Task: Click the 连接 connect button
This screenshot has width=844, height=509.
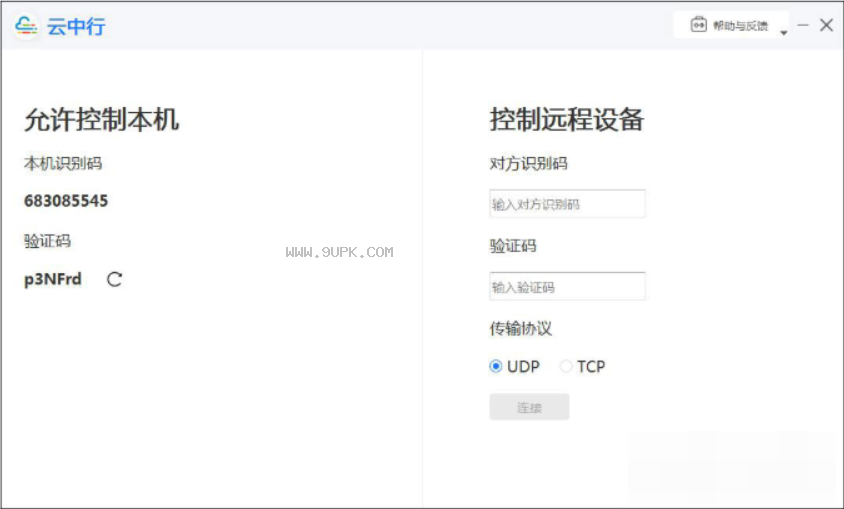Action: (x=529, y=407)
